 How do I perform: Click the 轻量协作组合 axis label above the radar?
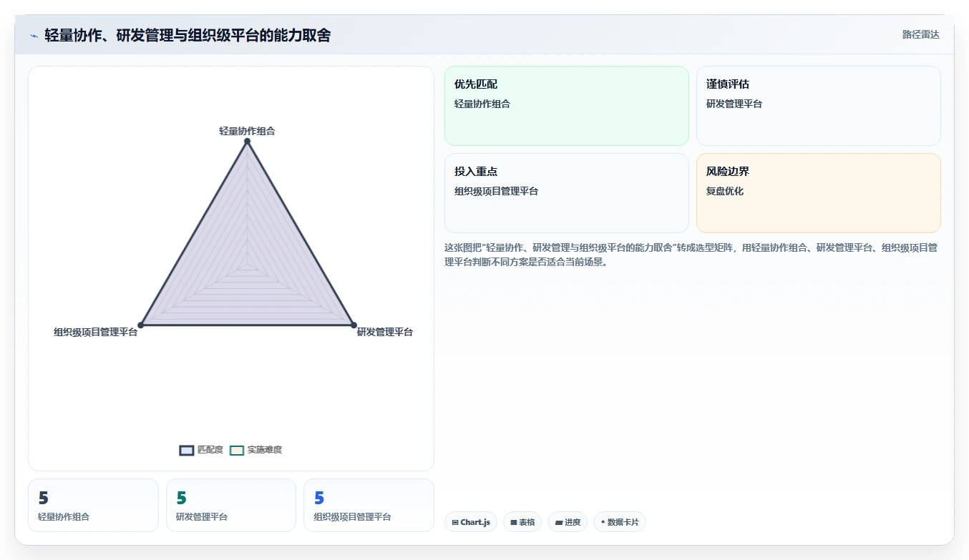(x=247, y=131)
